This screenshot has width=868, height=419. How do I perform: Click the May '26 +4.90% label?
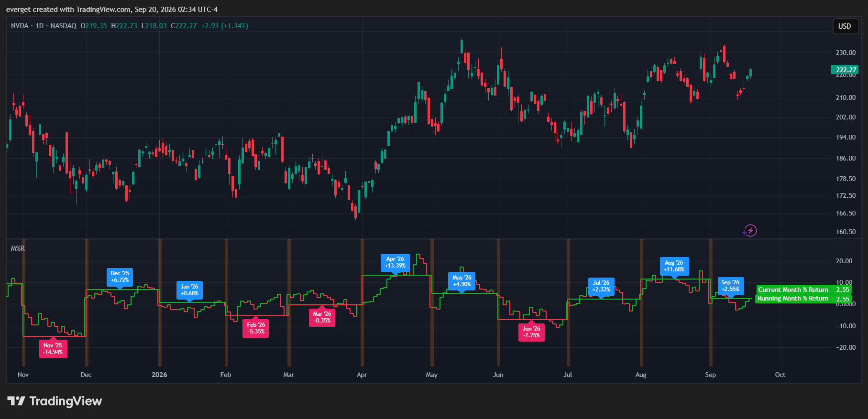click(x=461, y=281)
